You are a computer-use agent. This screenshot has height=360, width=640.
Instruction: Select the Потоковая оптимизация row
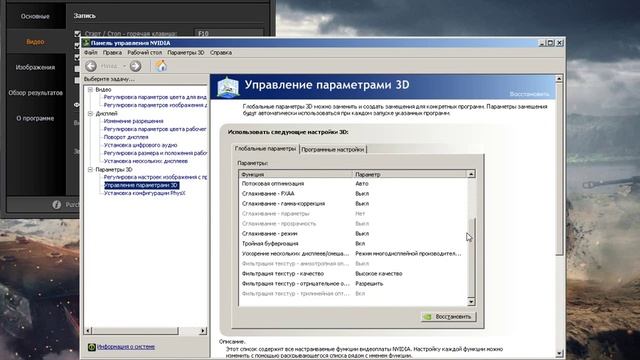[x=353, y=184]
